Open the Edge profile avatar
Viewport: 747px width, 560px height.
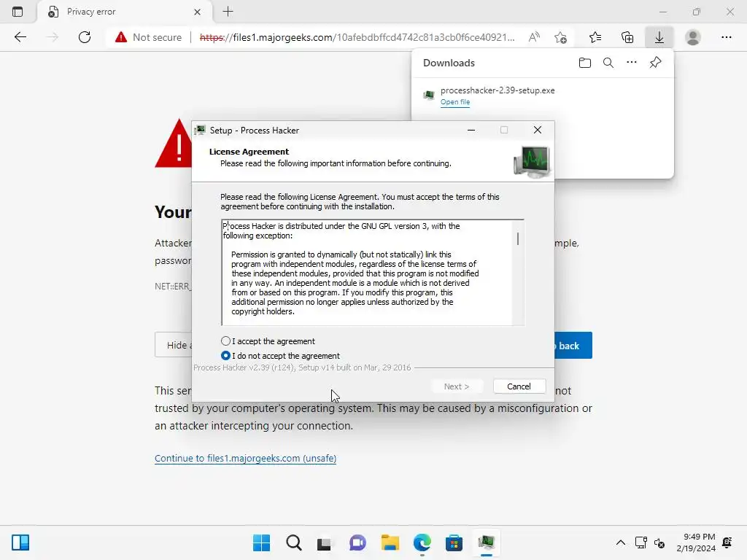click(x=693, y=37)
